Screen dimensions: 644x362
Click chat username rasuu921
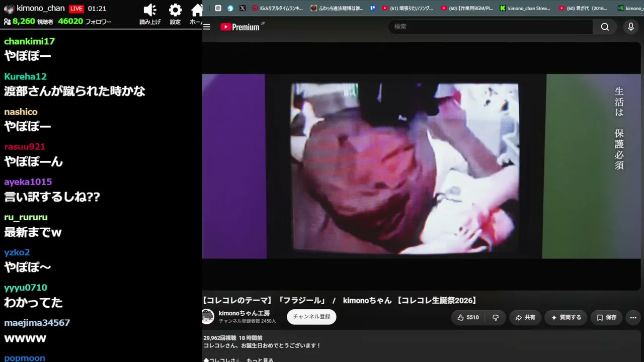25,146
